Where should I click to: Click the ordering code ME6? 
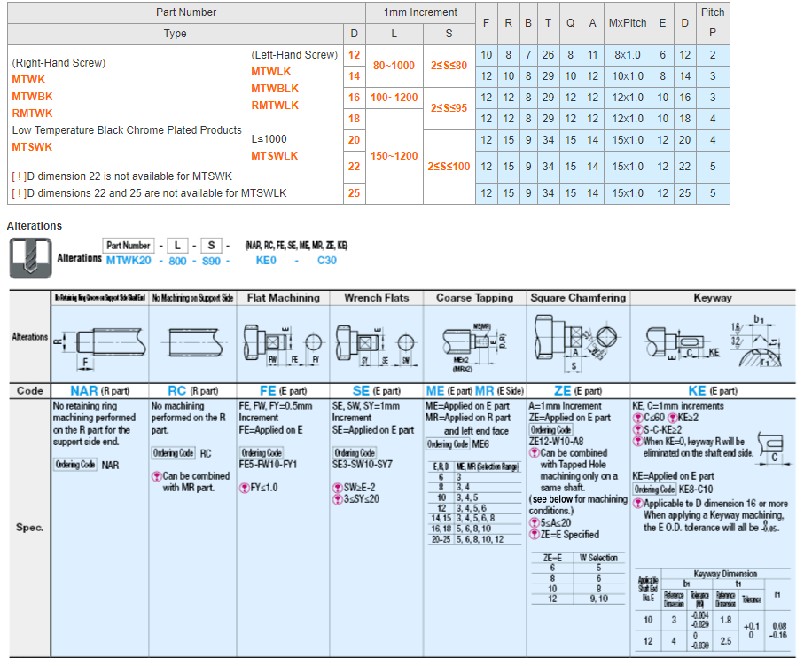[480, 444]
